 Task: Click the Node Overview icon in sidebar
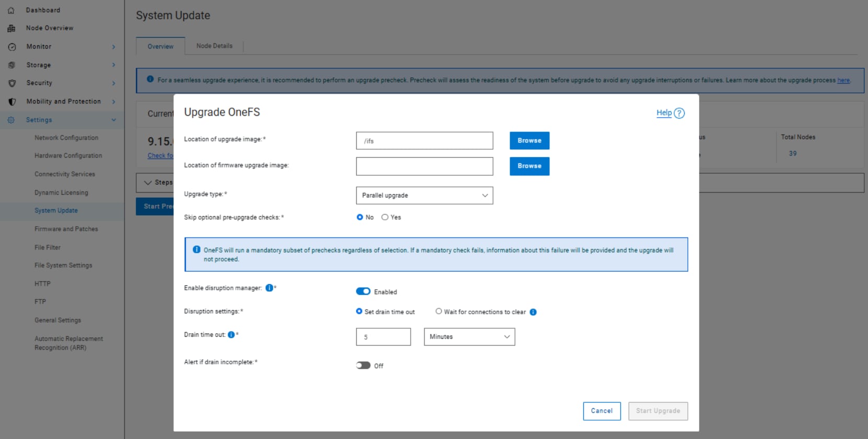11,28
